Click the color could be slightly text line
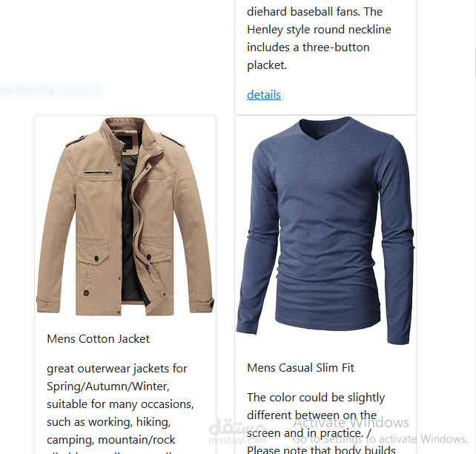The image size is (476, 454). [x=316, y=398]
